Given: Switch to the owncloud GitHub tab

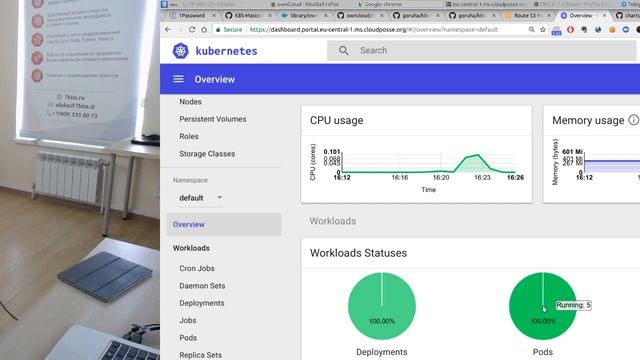Looking at the screenshot, I should 359,16.
